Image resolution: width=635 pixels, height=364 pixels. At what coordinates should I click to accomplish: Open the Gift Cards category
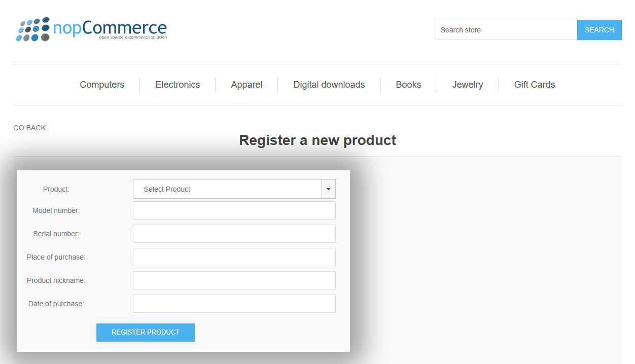pos(534,85)
